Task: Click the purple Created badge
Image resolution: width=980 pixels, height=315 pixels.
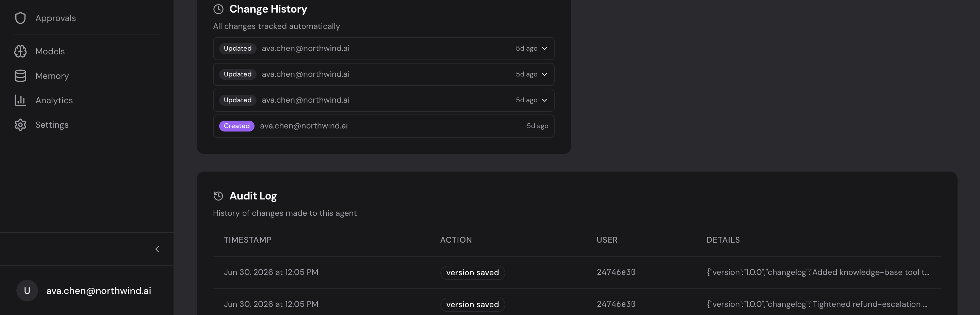Action: coord(236,126)
